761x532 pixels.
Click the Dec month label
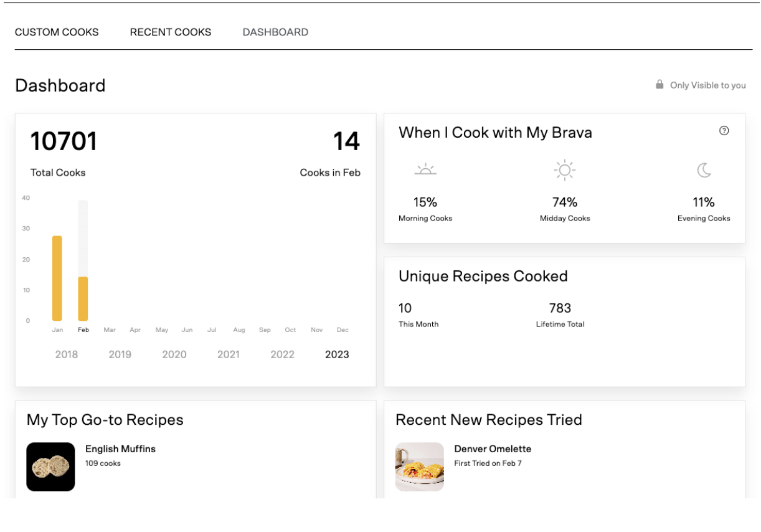coord(343,330)
